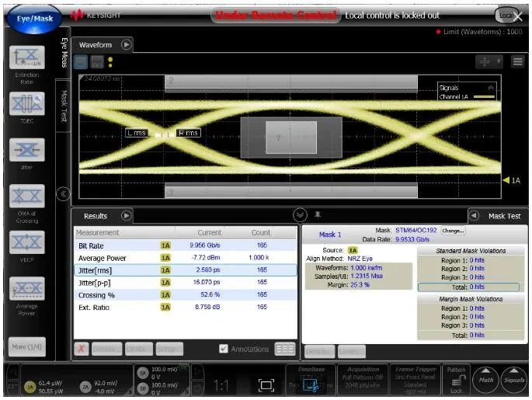Switch to the Eye Meas side tab
The image size is (532, 400).
coord(64,53)
